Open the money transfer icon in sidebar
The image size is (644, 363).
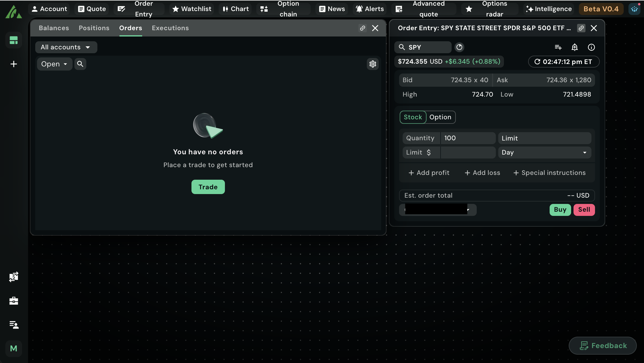tap(14, 277)
